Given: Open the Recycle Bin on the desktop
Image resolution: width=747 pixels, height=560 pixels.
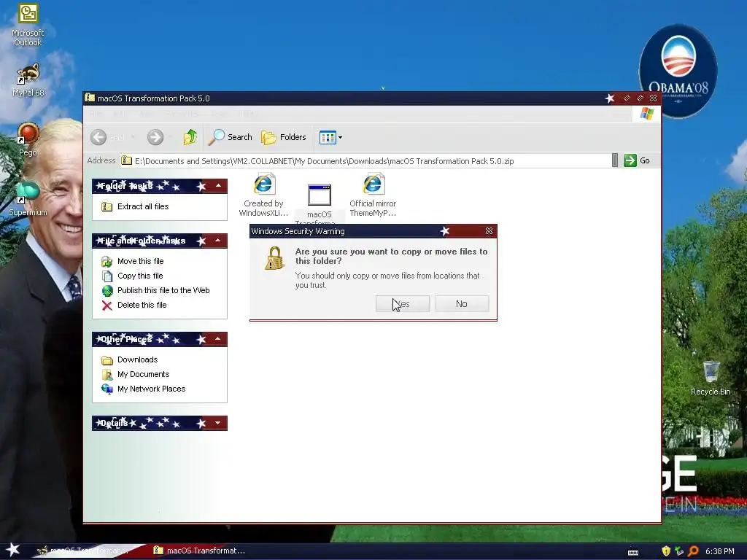Looking at the screenshot, I should [x=711, y=378].
